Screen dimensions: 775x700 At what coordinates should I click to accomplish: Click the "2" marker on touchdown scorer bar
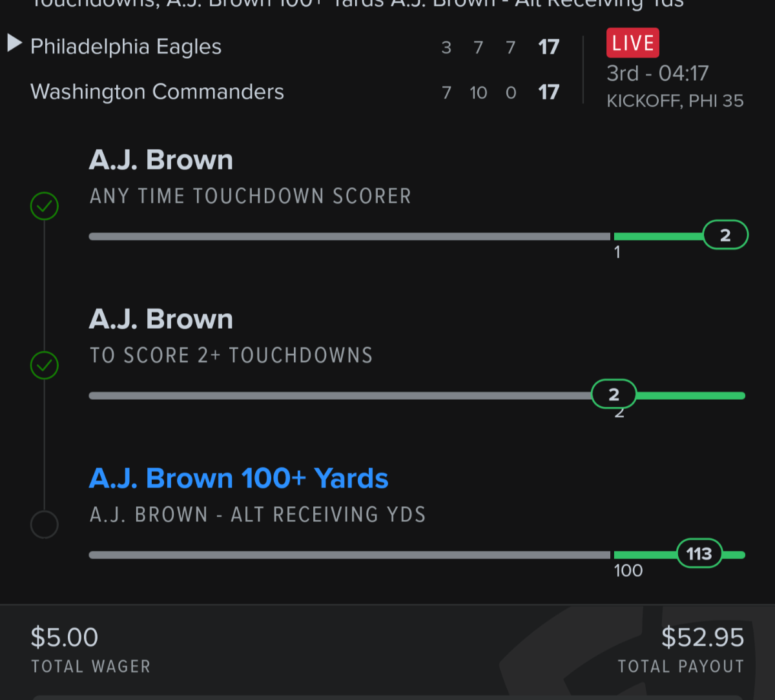[725, 235]
